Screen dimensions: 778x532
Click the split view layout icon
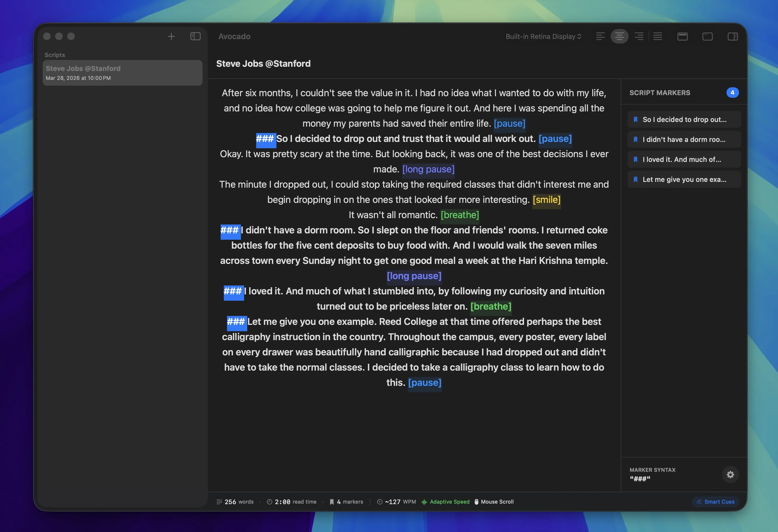[732, 37]
